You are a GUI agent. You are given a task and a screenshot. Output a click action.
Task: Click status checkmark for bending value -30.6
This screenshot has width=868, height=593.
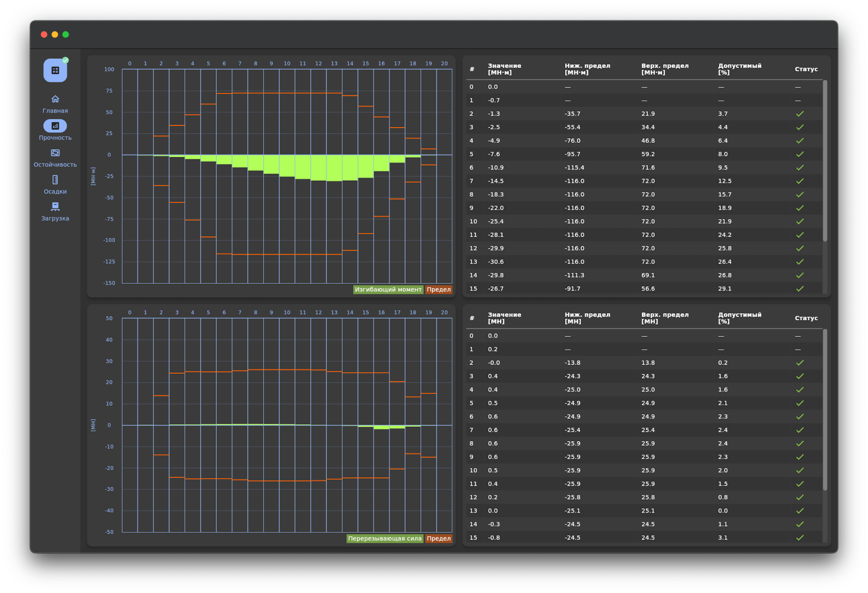pyautogui.click(x=800, y=262)
